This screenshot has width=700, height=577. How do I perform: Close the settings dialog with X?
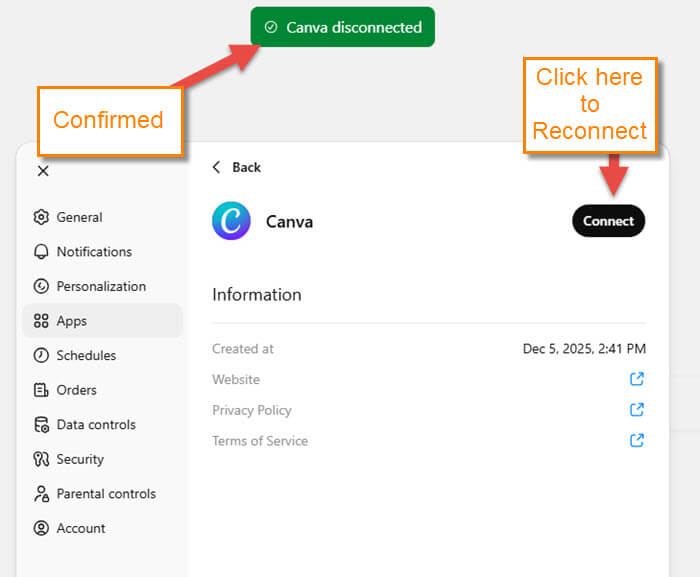(43, 171)
